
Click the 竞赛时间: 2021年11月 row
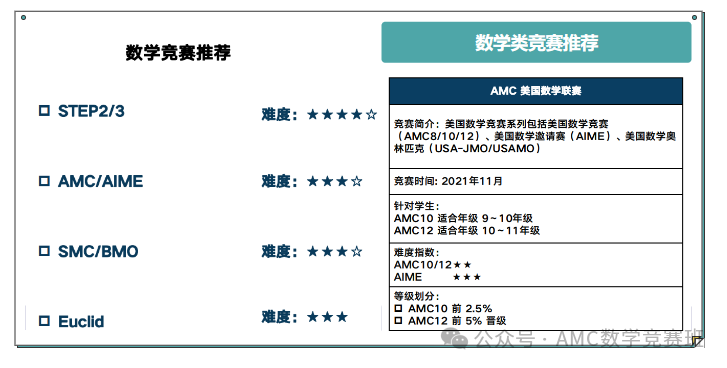pyautogui.click(x=536, y=181)
